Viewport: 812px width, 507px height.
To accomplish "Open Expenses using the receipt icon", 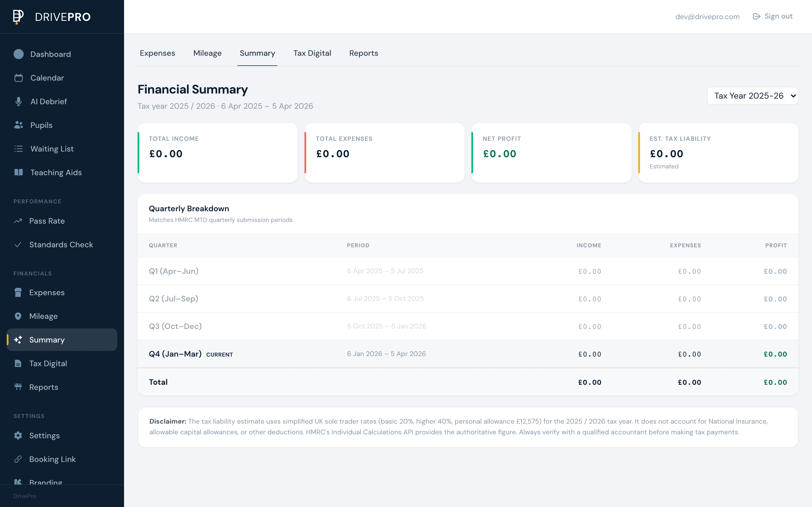I will 18,292.
